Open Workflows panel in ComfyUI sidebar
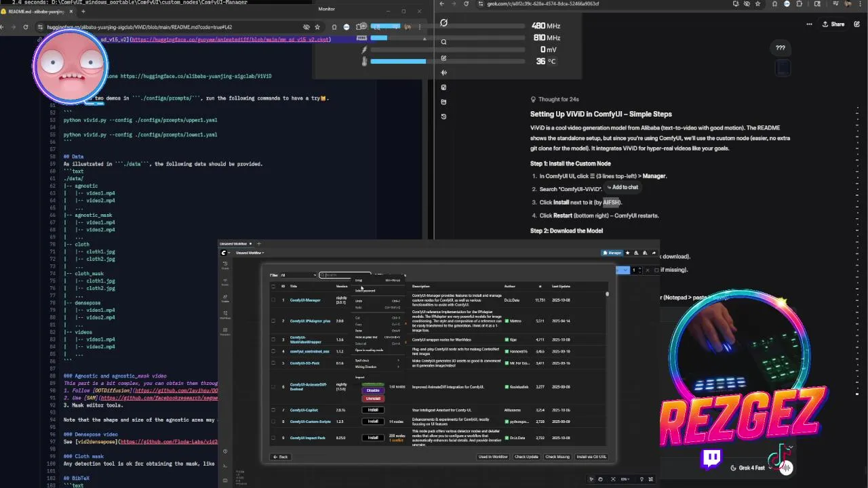 (x=225, y=314)
